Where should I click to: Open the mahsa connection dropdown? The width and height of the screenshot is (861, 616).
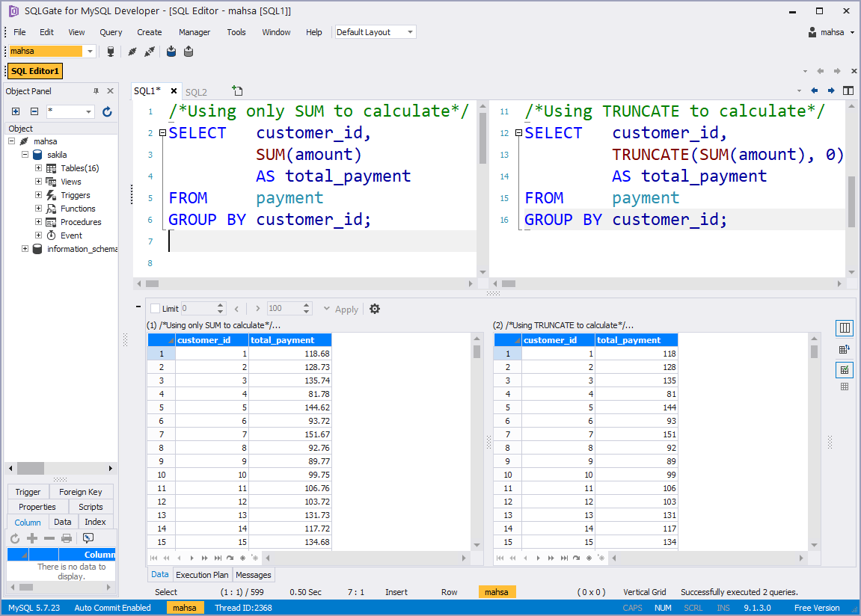90,52
